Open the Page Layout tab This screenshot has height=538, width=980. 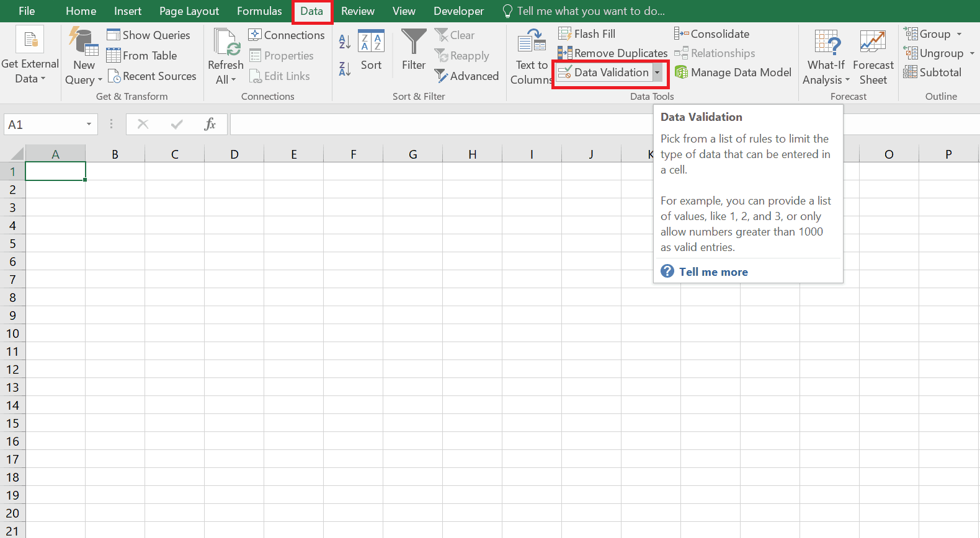point(189,11)
